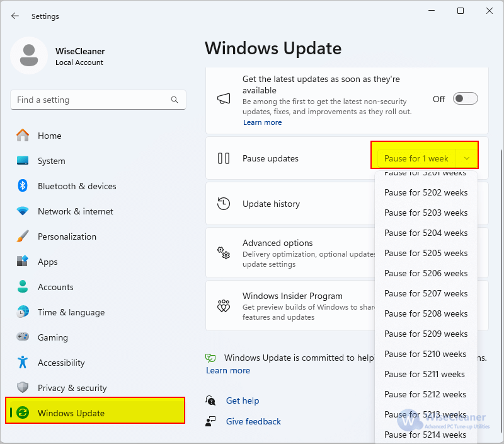Click the Gaming controller icon

pos(23,337)
